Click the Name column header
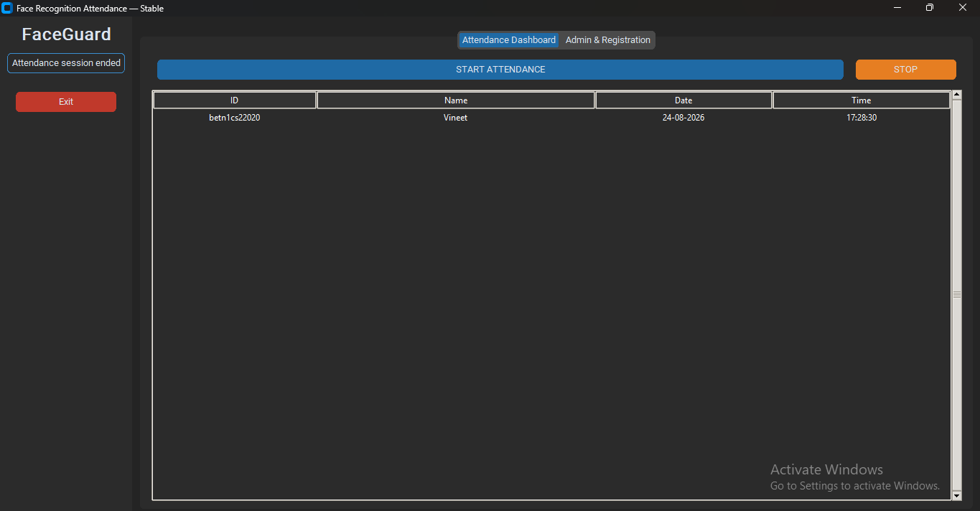Image resolution: width=980 pixels, height=511 pixels. tap(456, 100)
